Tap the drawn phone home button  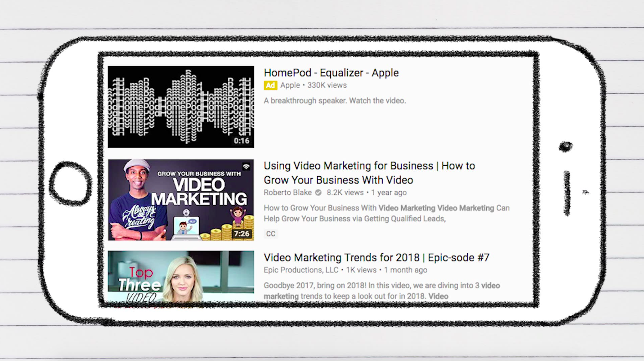(71, 184)
